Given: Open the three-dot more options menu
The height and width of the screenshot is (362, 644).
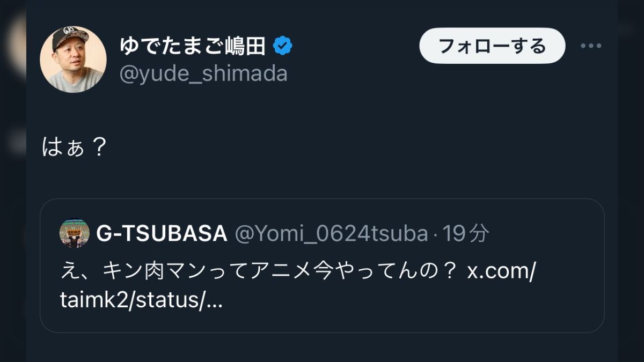Looking at the screenshot, I should pos(590,46).
